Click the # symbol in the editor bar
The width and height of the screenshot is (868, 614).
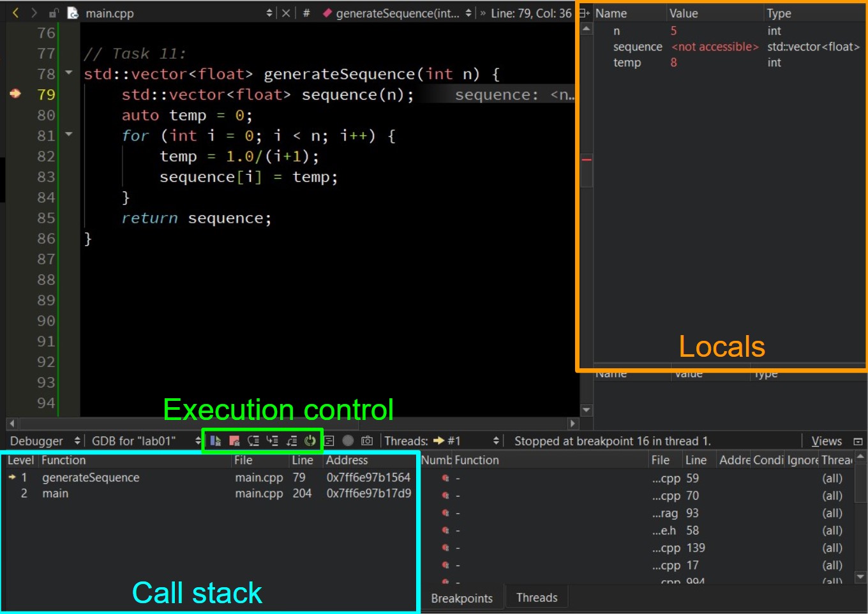point(306,13)
